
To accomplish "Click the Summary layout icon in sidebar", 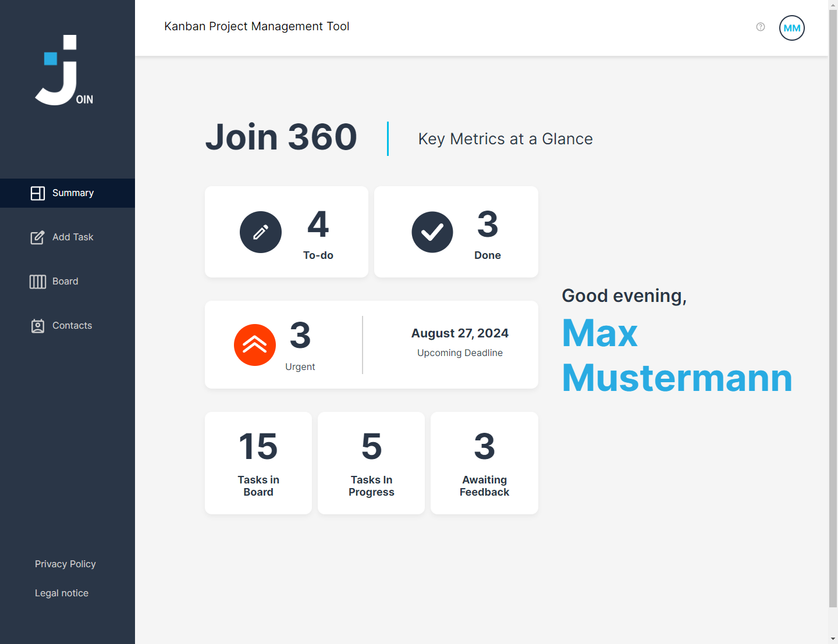I will tap(38, 193).
